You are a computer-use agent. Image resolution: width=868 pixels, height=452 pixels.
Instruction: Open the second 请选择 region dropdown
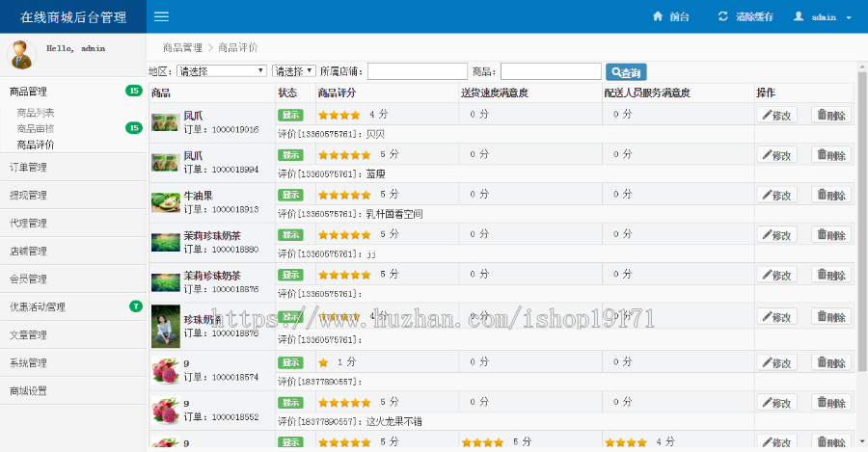[294, 70]
